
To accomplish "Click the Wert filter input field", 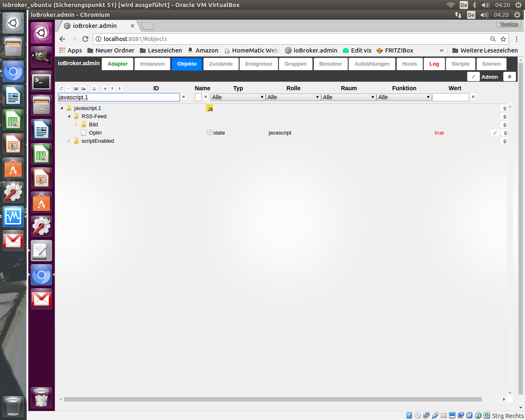I will [x=450, y=97].
